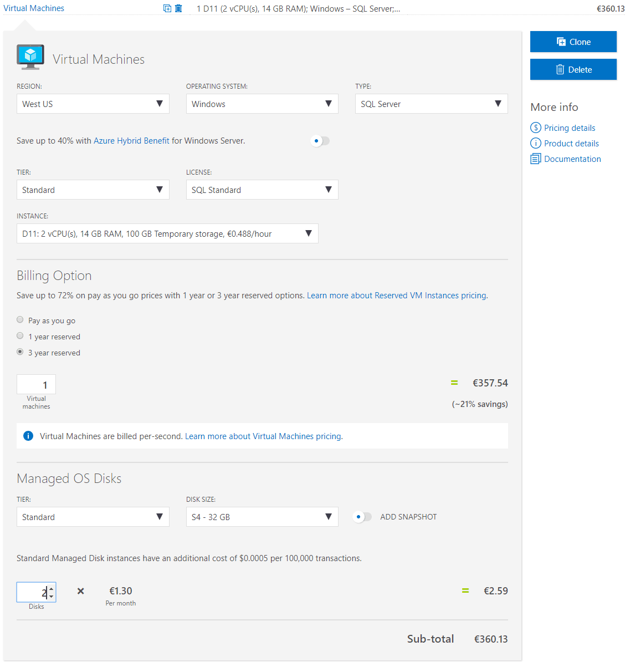
Task: Click the trash delete icon beside the summary breadcrumb
Action: coord(178,8)
